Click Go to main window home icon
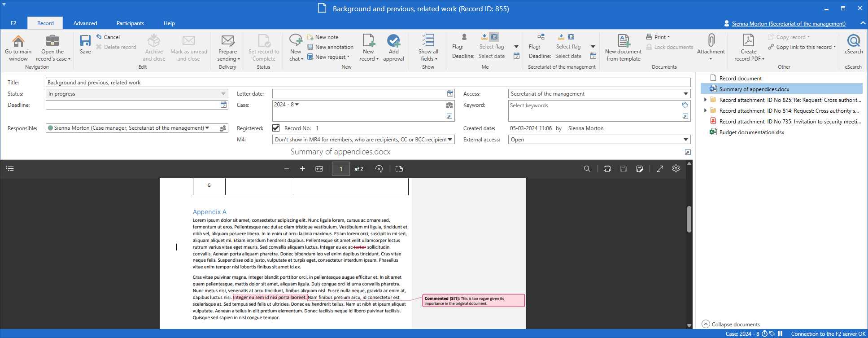This screenshot has width=868, height=338. tap(18, 41)
